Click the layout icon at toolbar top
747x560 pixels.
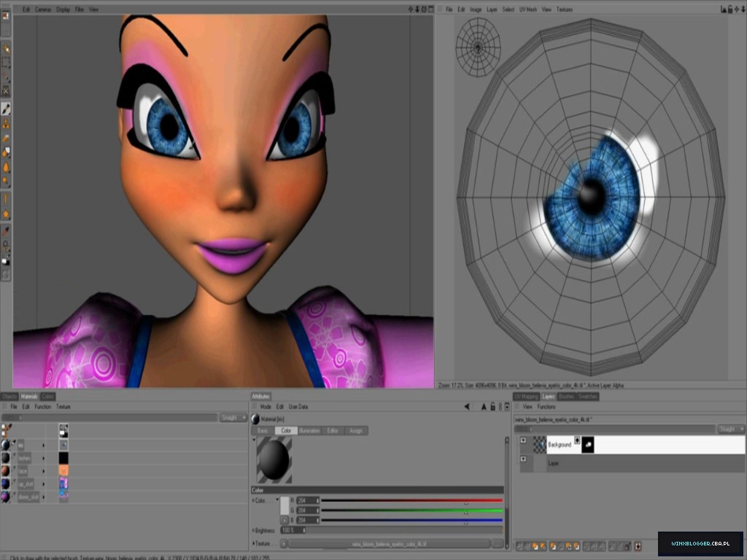(6, 16)
